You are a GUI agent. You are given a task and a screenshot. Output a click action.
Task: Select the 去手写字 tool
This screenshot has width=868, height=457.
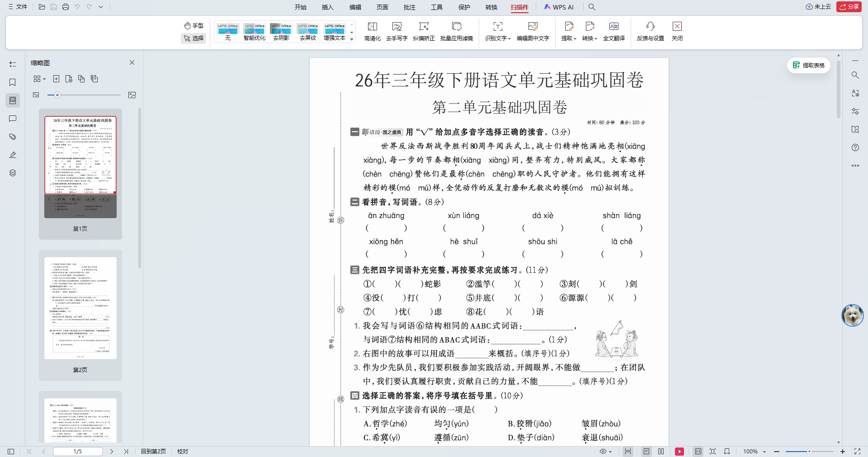[397, 32]
